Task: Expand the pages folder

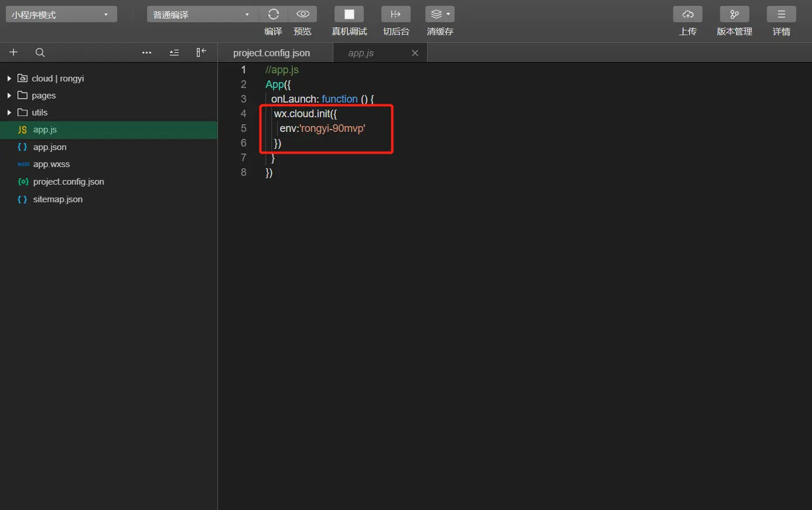Action: (x=43, y=95)
